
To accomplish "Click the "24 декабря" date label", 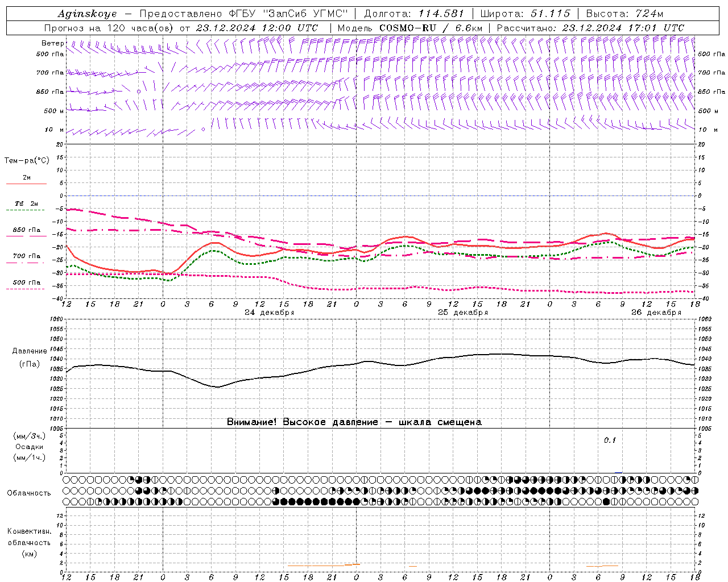I will point(270,313).
